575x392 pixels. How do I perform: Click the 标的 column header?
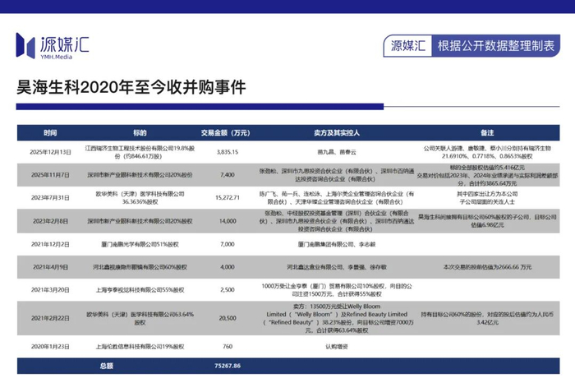tap(140, 133)
